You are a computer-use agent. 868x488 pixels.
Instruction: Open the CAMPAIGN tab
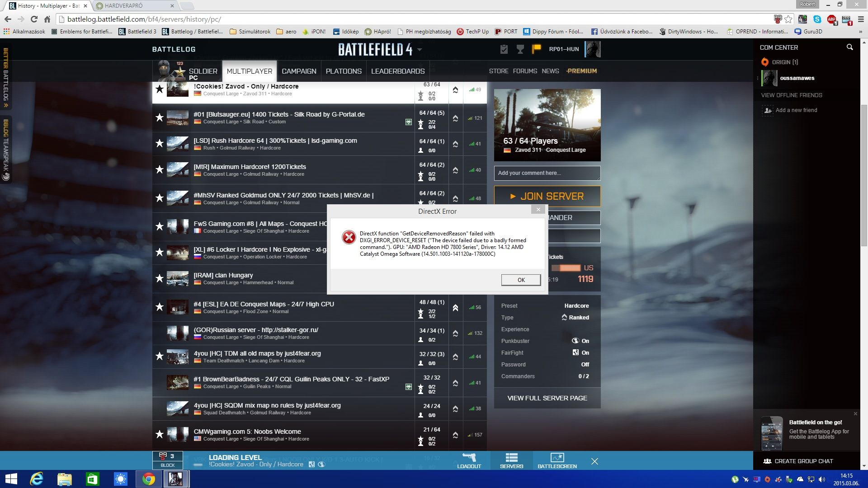[299, 71]
